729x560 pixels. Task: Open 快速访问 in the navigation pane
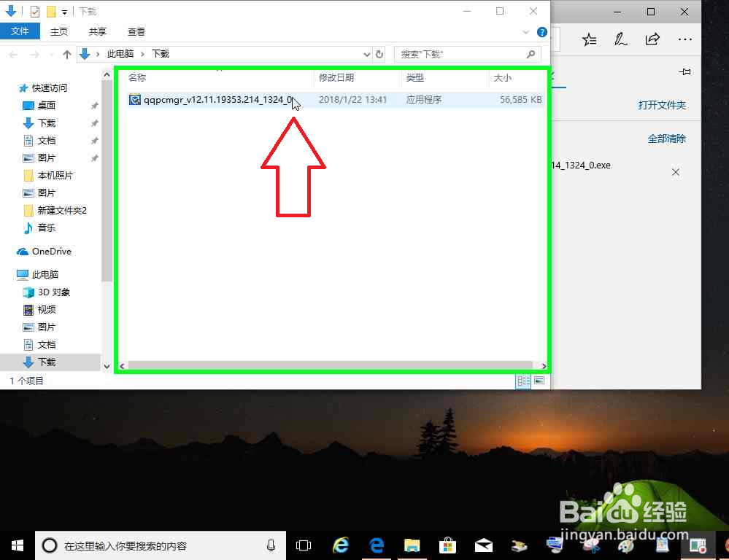pos(50,87)
